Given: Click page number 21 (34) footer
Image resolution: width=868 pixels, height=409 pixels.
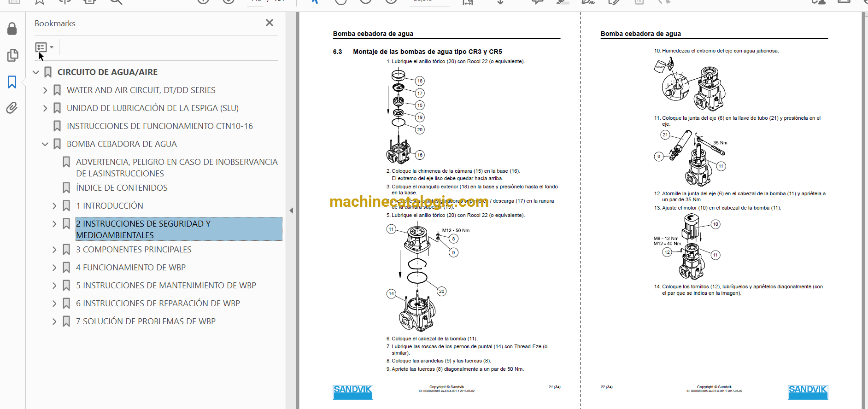Looking at the screenshot, I should 554,387.
